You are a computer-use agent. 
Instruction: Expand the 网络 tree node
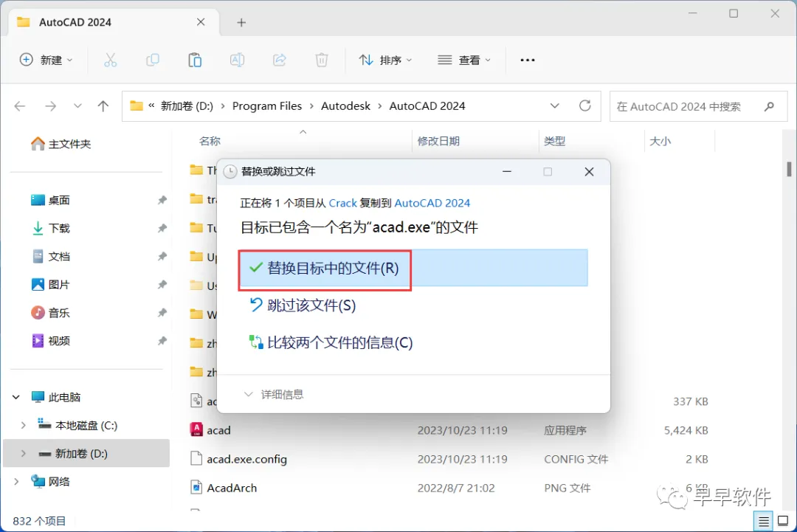tap(16, 481)
